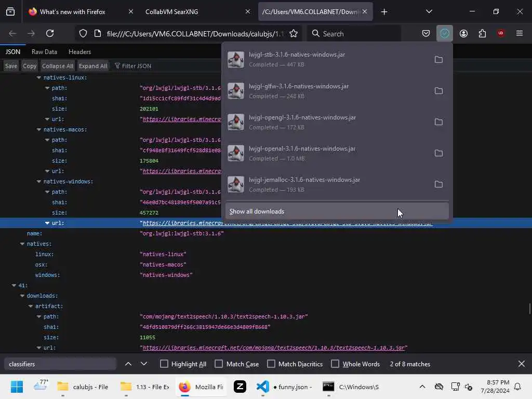
Task: Collapse the natives-macos node
Action: (x=39, y=129)
